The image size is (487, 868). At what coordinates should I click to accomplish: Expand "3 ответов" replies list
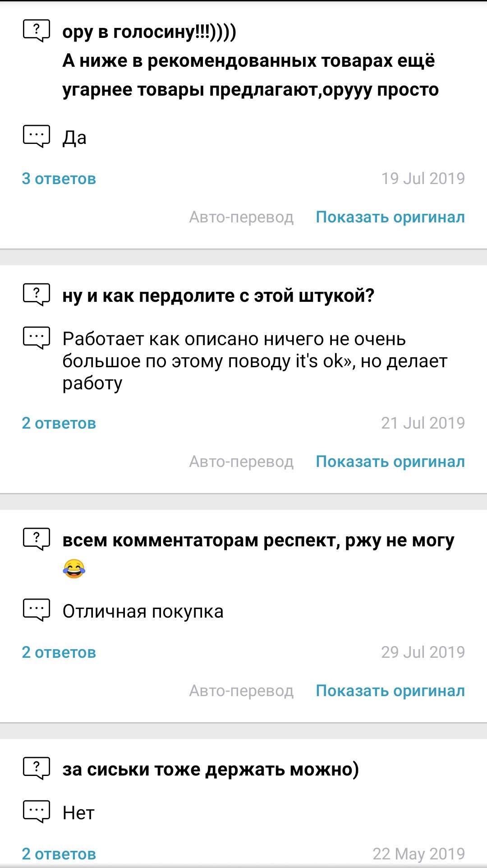[x=59, y=179]
